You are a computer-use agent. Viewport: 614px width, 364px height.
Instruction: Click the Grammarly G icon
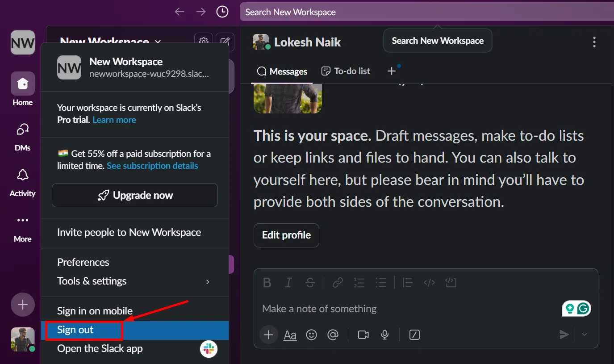click(583, 308)
